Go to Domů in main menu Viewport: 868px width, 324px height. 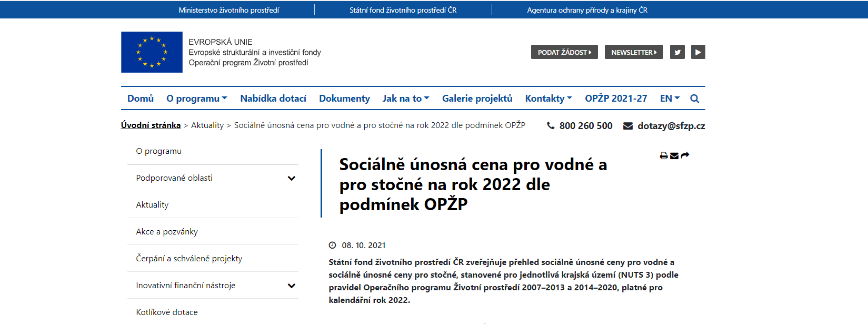(x=141, y=99)
